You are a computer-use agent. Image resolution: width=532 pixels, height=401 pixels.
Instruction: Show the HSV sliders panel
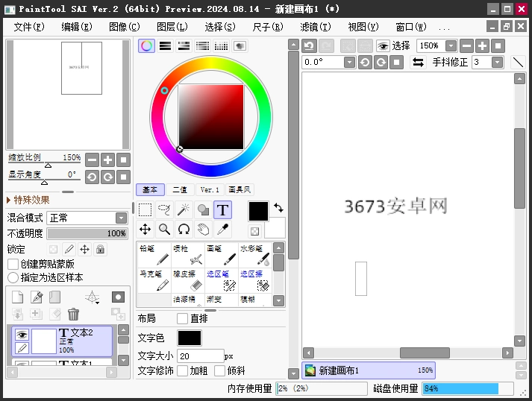tap(184, 45)
